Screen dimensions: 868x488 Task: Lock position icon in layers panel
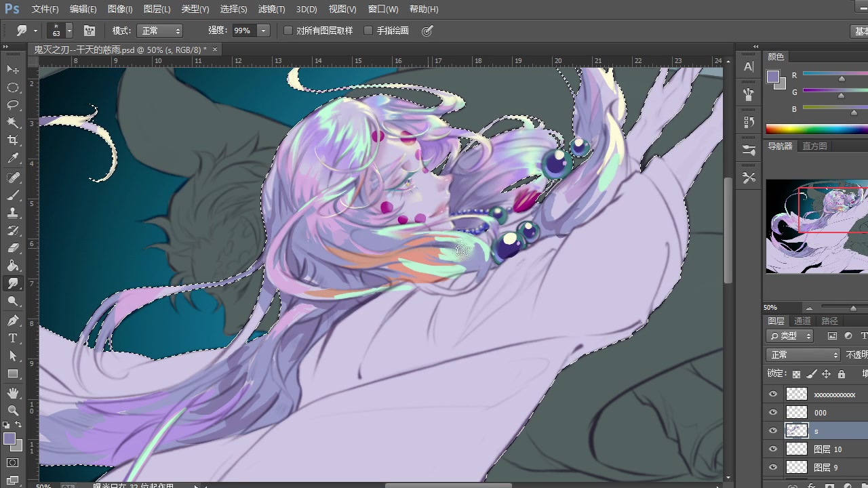click(x=826, y=374)
